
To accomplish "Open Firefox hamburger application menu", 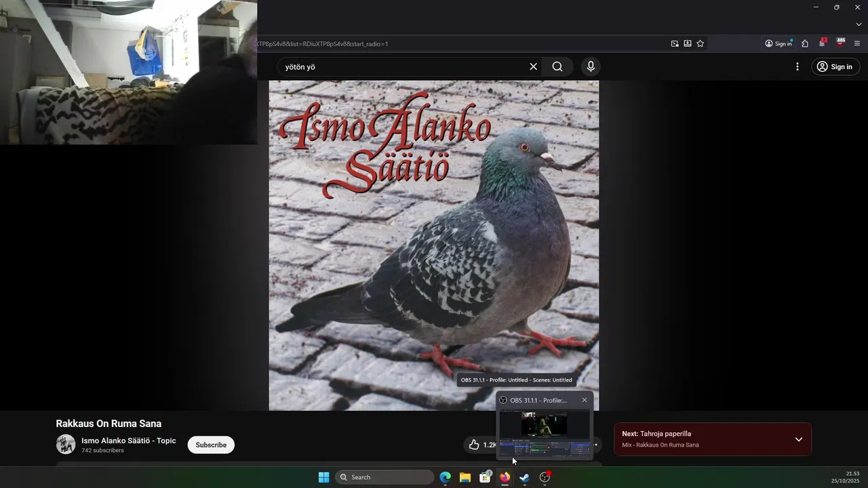I will click(857, 43).
